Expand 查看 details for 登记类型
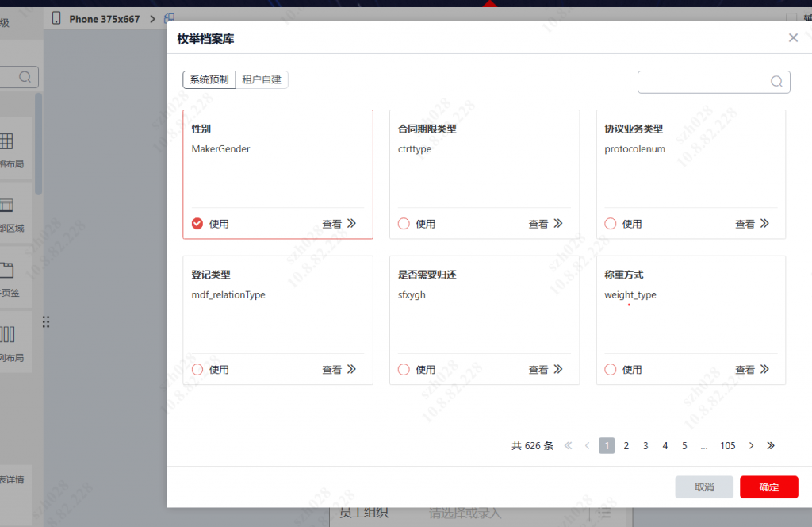The width and height of the screenshot is (812, 527). coord(339,370)
